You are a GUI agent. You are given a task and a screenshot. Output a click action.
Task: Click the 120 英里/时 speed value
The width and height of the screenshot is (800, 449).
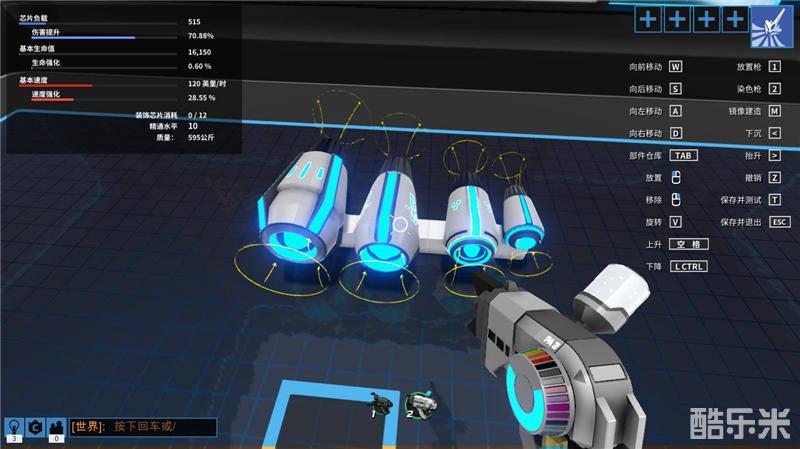(207, 84)
